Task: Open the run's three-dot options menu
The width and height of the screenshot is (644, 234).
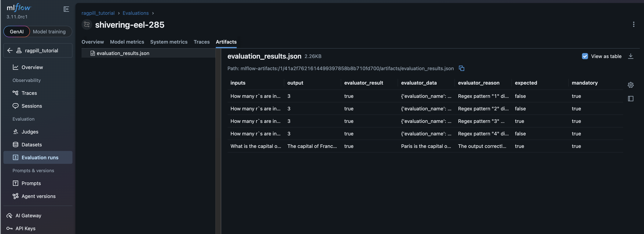Action: tap(634, 24)
